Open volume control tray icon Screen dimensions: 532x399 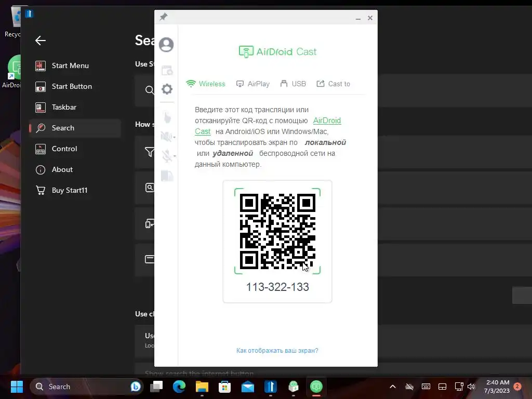[471, 387]
